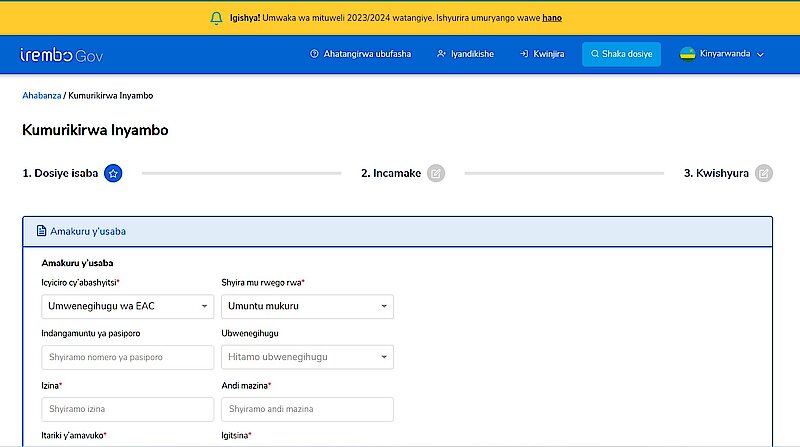Open Shyira mu rwego rwa dropdown
The width and height of the screenshot is (800, 447).
tap(306, 306)
